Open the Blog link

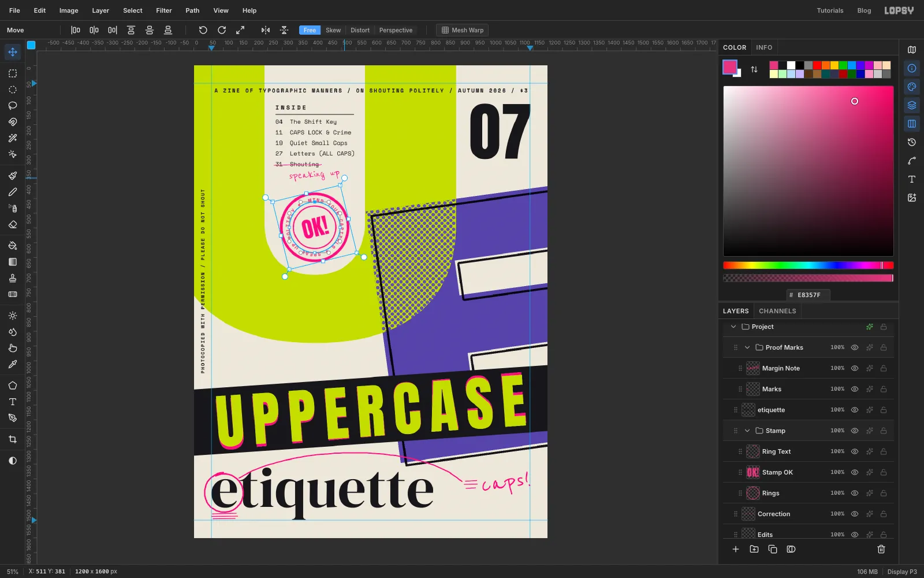click(x=864, y=10)
